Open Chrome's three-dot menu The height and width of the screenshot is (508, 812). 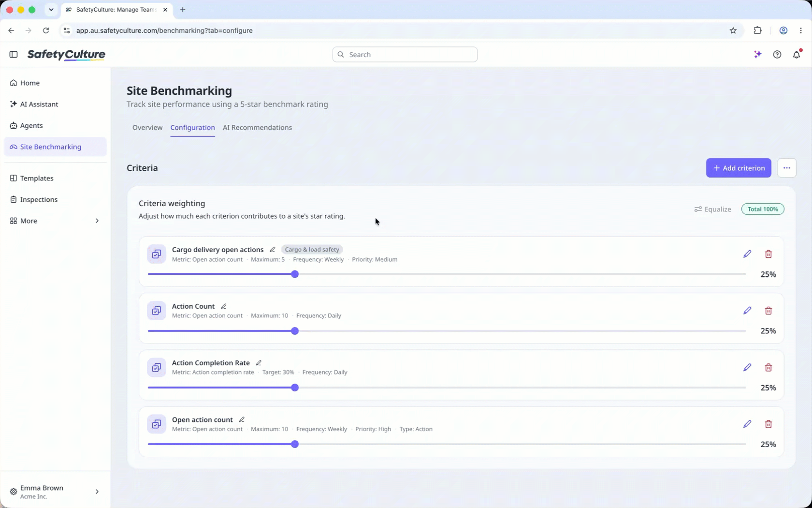click(x=801, y=30)
